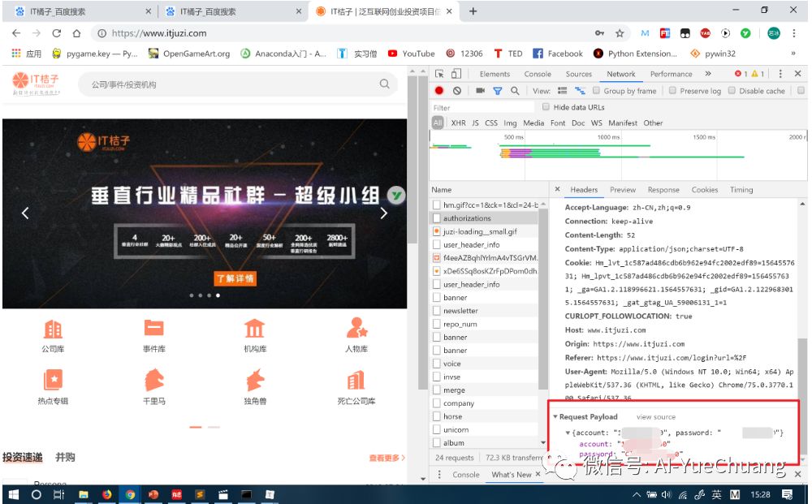Viewport: 812px width, 504px height.
Task: Open the Cookies tab of request details
Action: tap(705, 190)
